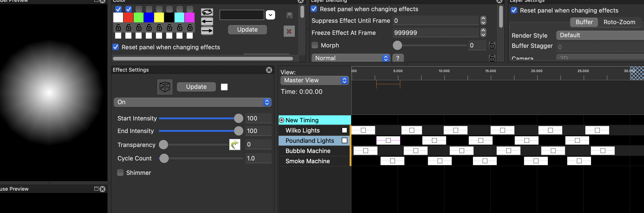Toggle Reset panel checkbox in Layer Settings
The image size is (644, 213).
tap(514, 10)
